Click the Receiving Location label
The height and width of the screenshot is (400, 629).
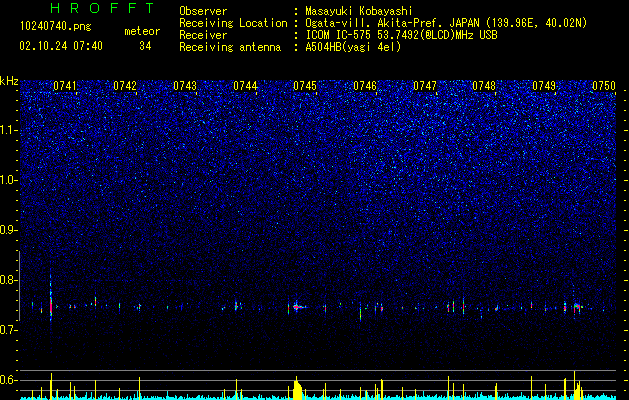point(233,23)
